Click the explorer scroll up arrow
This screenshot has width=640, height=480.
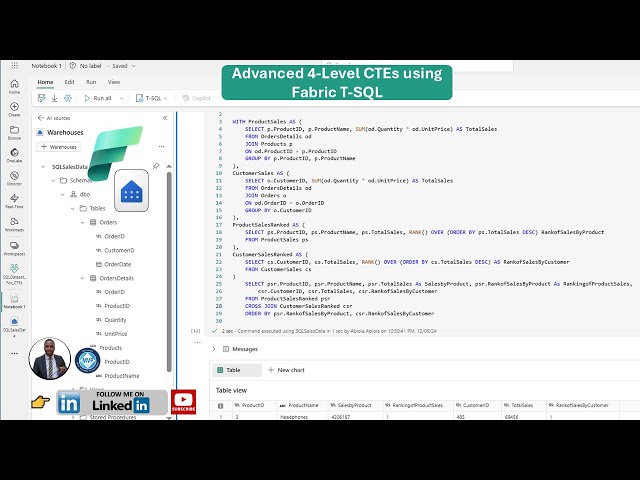coord(169,166)
